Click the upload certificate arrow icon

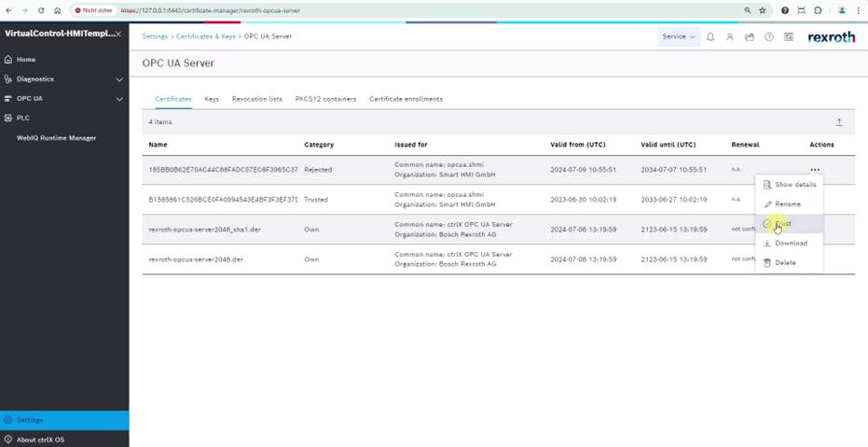point(839,122)
